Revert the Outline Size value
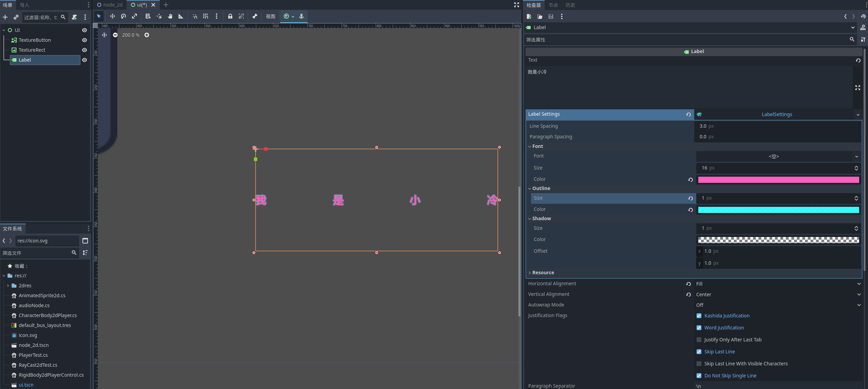 tap(690, 198)
